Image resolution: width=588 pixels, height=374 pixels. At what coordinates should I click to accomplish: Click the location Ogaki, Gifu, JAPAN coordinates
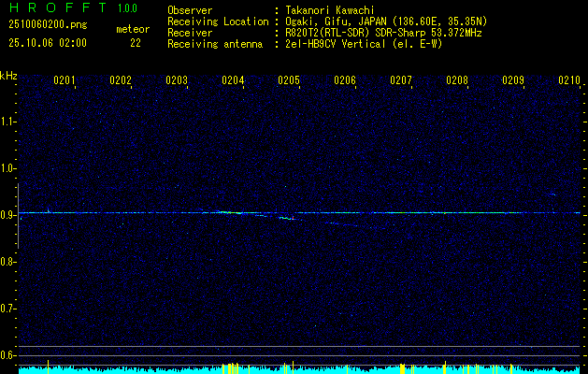tap(385, 22)
